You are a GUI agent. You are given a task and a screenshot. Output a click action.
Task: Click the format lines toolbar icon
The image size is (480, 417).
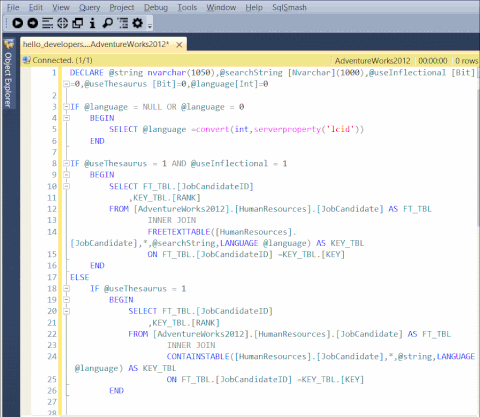click(x=47, y=23)
